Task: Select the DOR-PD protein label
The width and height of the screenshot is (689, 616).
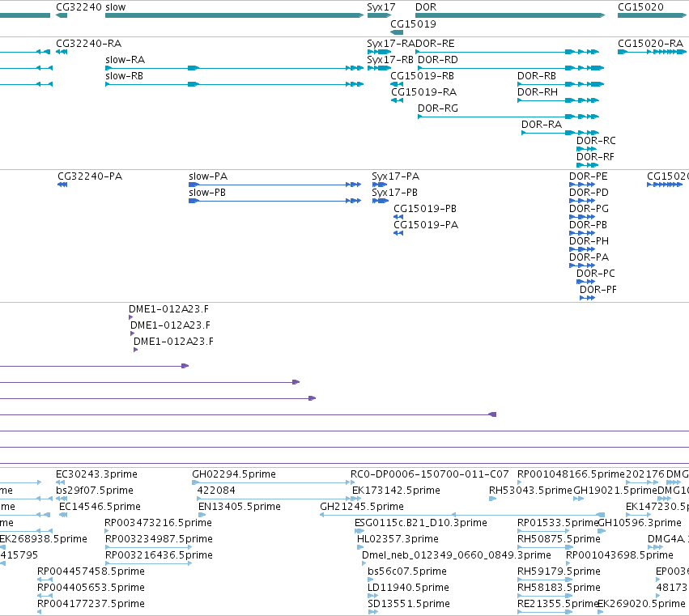Action: tap(589, 193)
